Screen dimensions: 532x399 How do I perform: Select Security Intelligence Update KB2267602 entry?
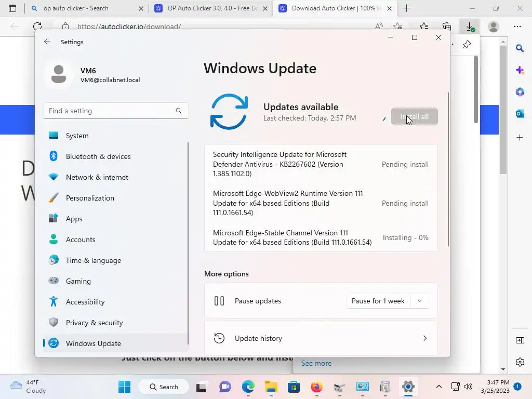321,164
